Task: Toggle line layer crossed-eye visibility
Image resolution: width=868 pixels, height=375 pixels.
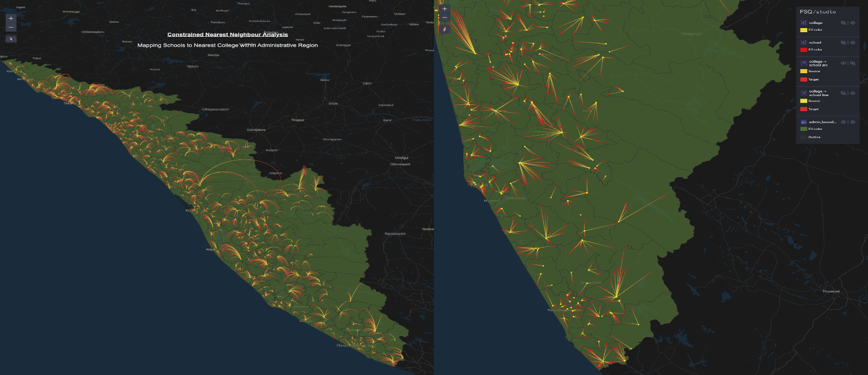Action: 844,93
